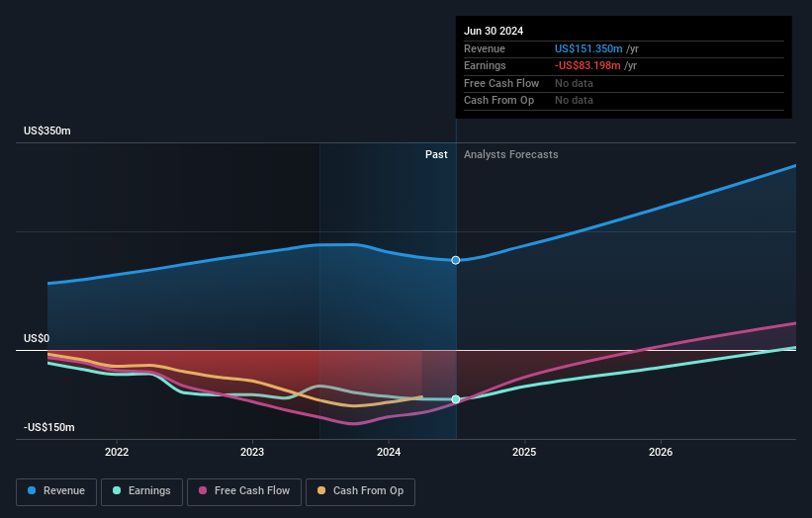Toggle the Free Cash Flow legend button

point(244,491)
